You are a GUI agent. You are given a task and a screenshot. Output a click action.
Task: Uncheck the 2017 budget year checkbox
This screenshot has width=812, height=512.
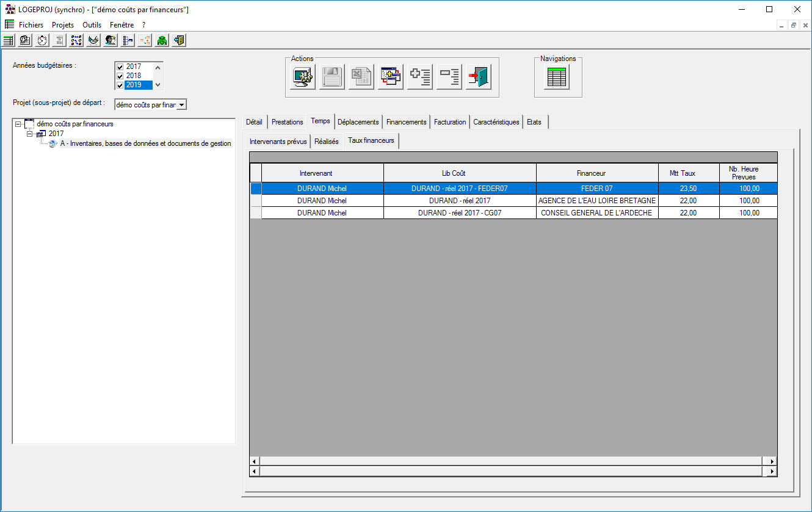point(120,67)
